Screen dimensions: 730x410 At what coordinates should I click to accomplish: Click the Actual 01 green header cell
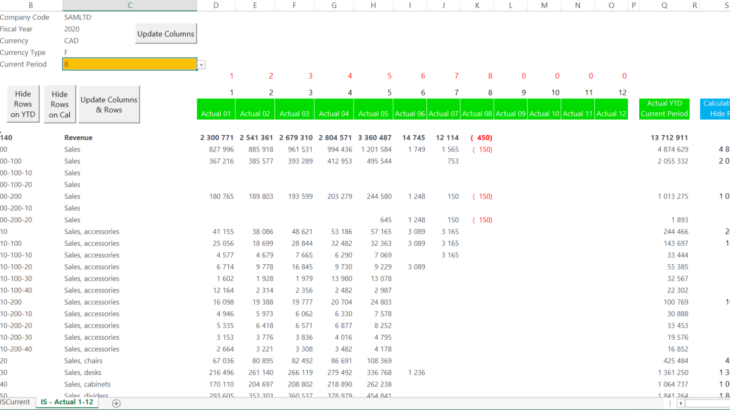[216, 109]
